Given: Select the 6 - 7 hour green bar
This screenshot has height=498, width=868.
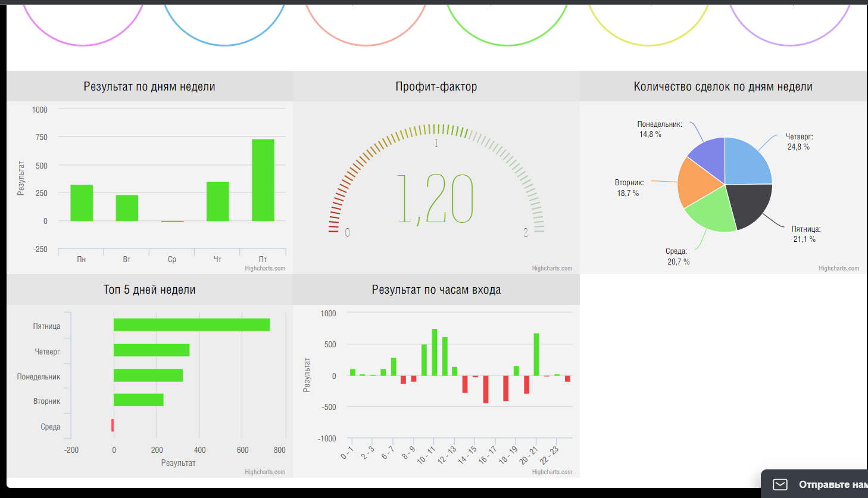Looking at the screenshot, I should click(394, 366).
